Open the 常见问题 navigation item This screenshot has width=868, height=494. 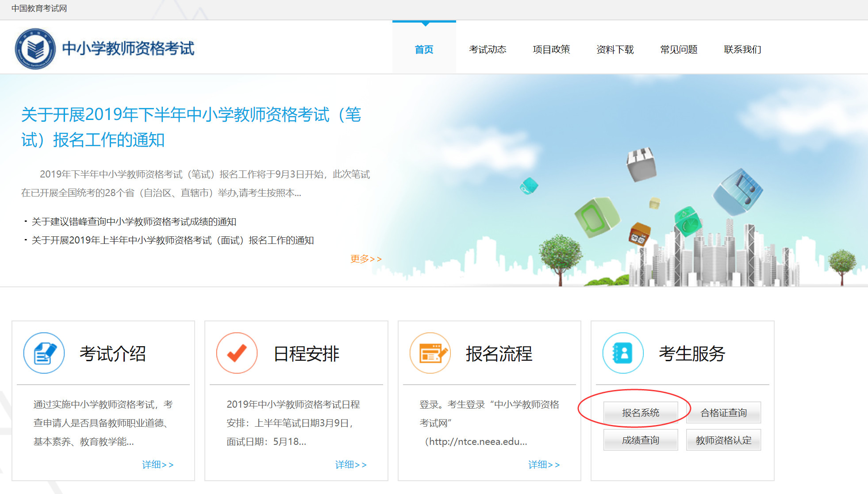click(x=679, y=50)
